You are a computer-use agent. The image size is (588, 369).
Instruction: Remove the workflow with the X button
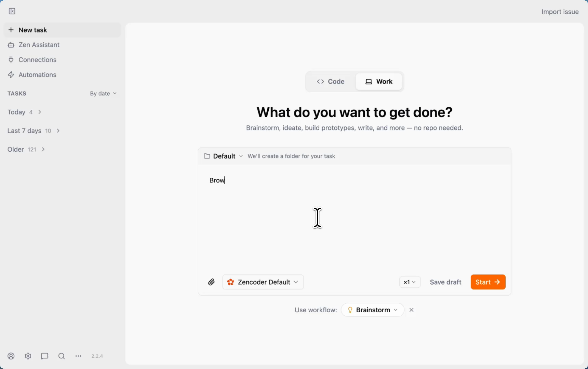coord(412,310)
